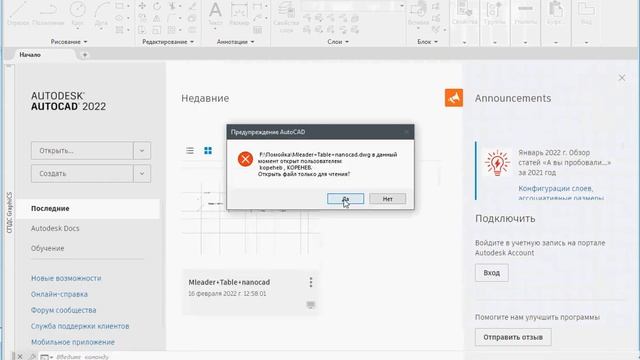
Task: Select the Dimension (Размер) tool
Action: (239, 13)
